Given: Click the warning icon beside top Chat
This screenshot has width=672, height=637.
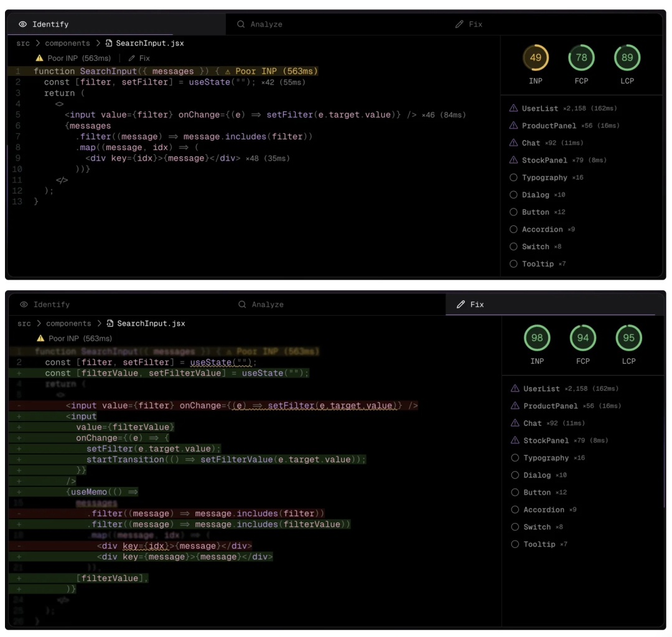Looking at the screenshot, I should tap(513, 143).
